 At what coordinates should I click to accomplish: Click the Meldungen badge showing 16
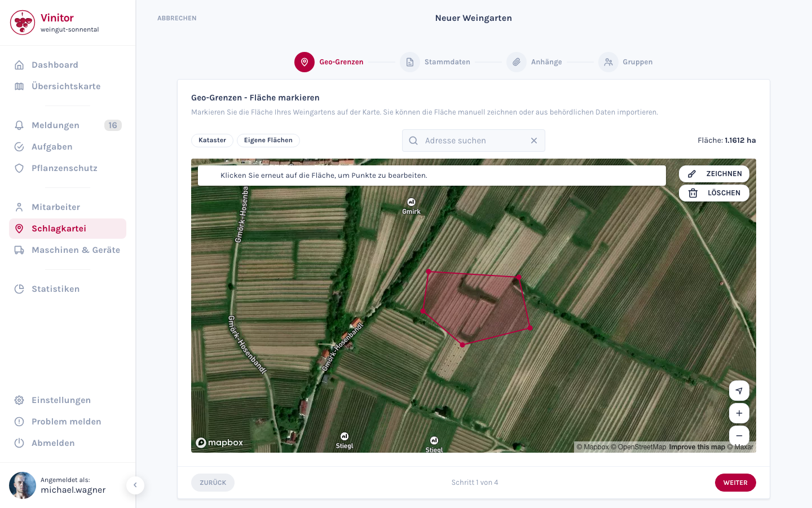[x=113, y=125]
